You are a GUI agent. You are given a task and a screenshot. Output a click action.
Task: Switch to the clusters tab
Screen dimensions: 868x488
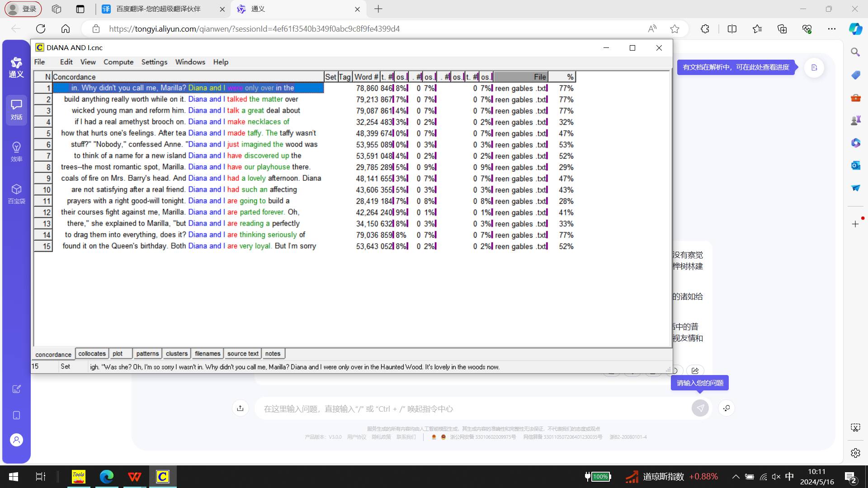[176, 354]
